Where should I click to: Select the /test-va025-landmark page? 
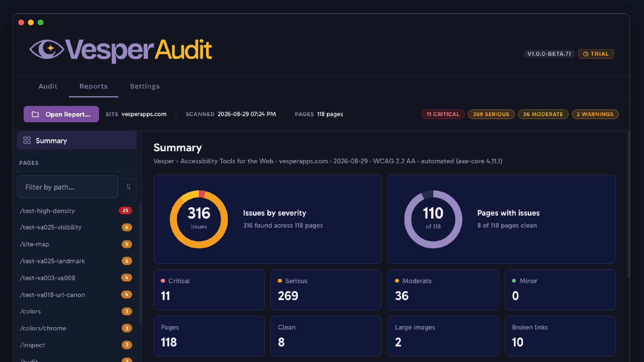76,261
